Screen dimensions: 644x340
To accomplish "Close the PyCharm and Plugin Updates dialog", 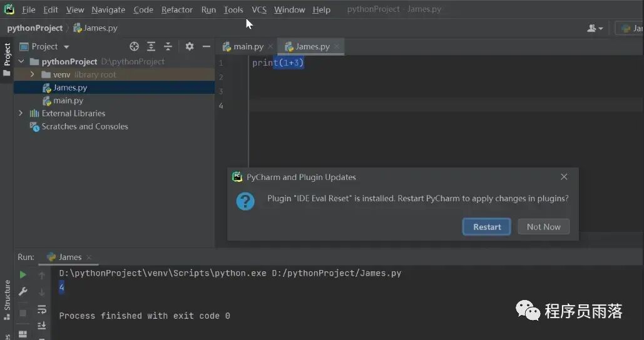I will click(x=564, y=177).
